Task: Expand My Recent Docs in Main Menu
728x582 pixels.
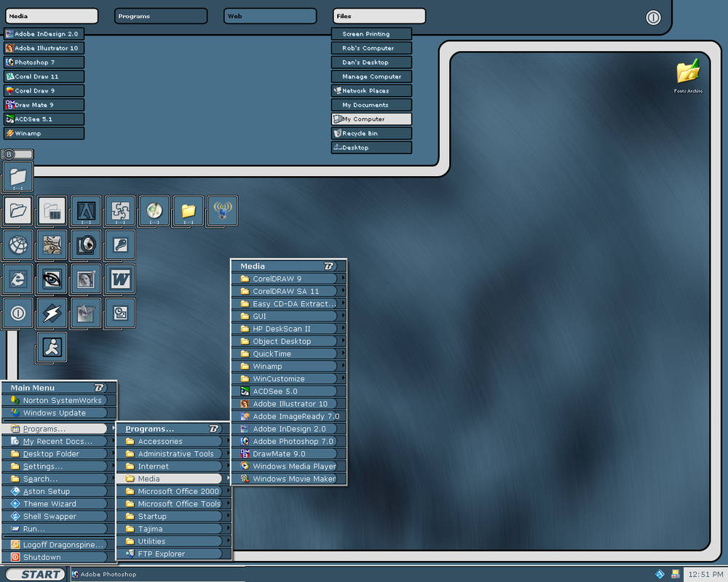Action: pyautogui.click(x=59, y=442)
